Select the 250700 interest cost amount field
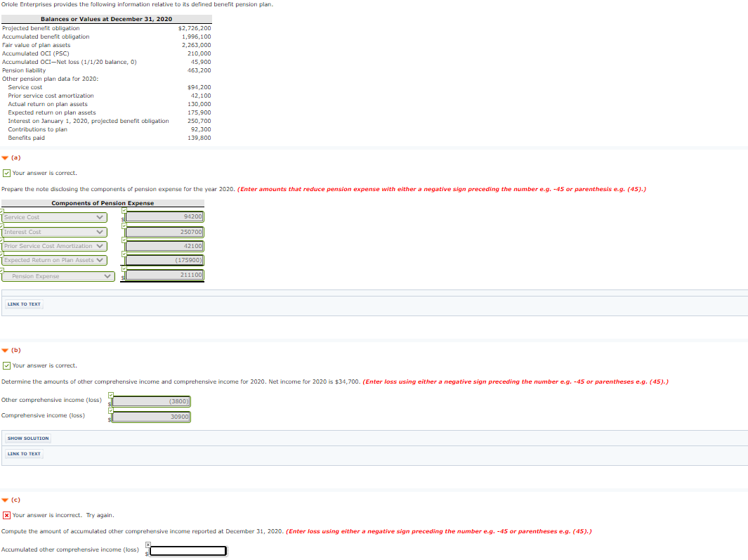The image size is (748, 560). [x=164, y=232]
